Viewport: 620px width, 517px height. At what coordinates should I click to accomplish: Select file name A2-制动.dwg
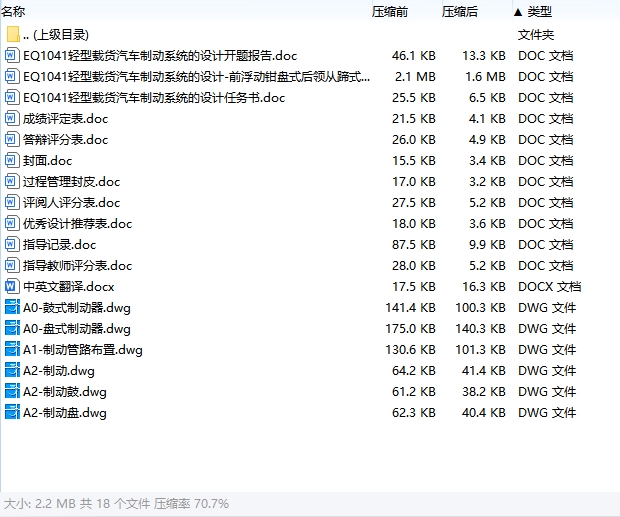[x=59, y=371]
